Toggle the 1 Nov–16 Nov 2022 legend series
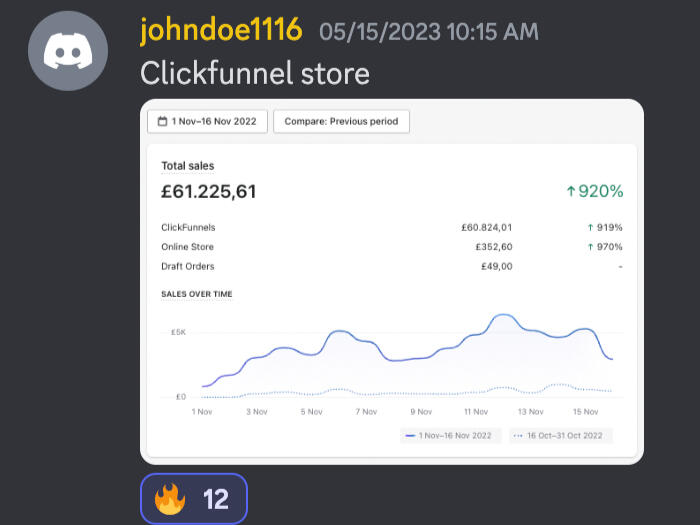This screenshot has width=700, height=525. [450, 436]
